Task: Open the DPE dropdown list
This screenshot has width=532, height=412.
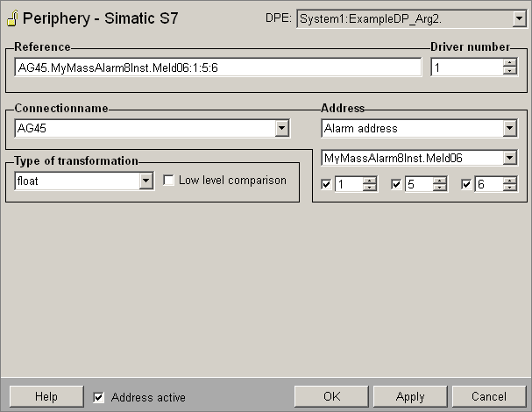Action: [x=517, y=18]
